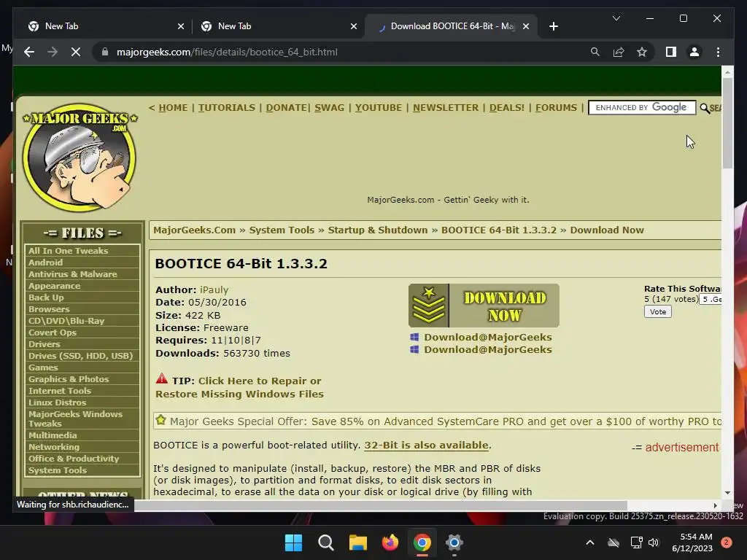Click the special offer star icon
The image size is (747, 560).
tap(161, 421)
